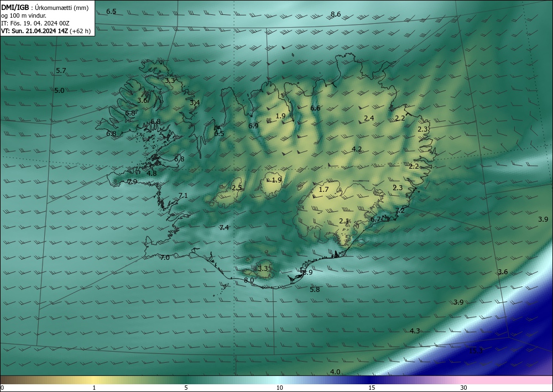Click the '30' label on the color scale
The width and height of the screenshot is (553, 392).
(464, 388)
